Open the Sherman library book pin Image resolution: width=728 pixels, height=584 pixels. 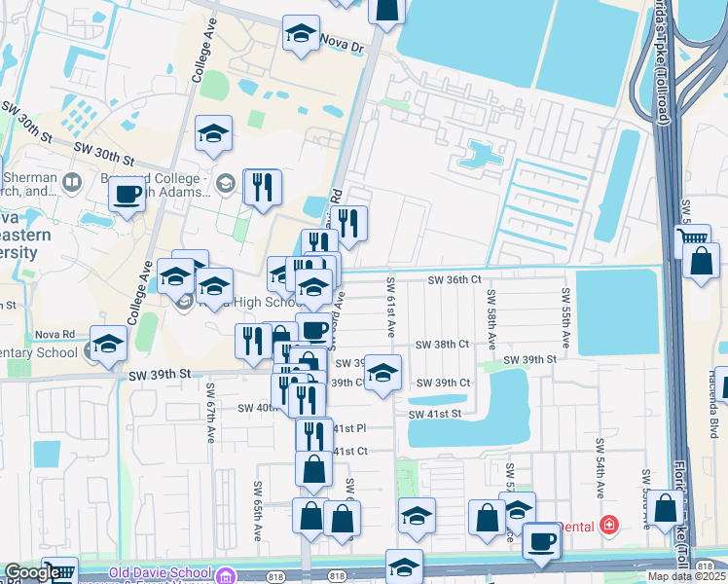[71, 183]
